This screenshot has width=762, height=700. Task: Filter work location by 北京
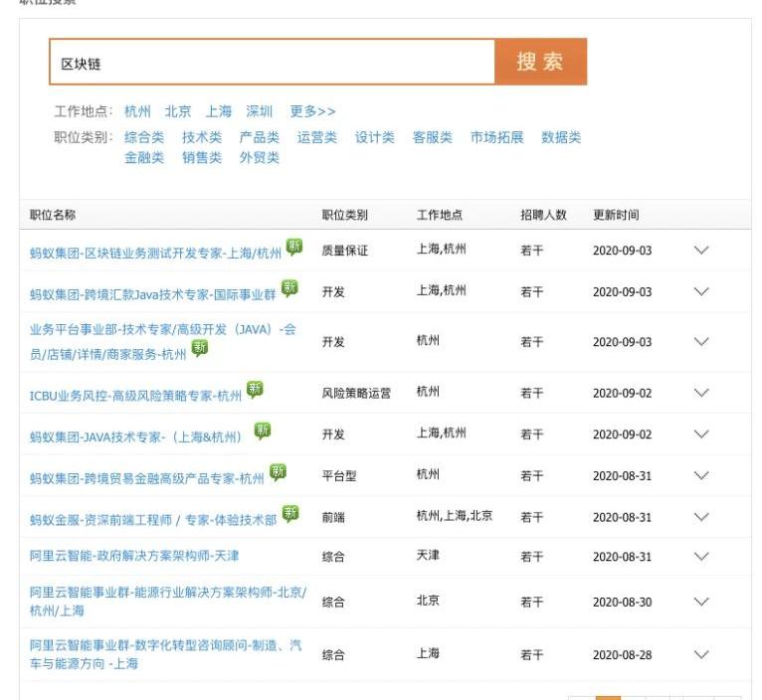click(x=178, y=111)
